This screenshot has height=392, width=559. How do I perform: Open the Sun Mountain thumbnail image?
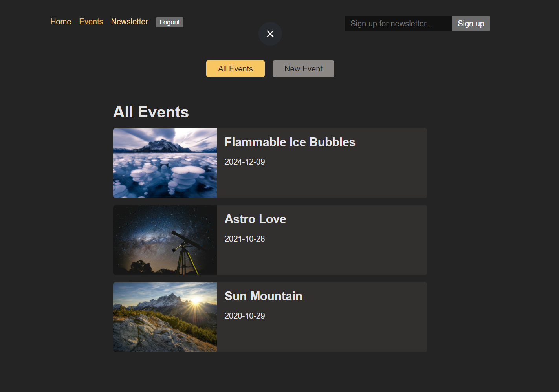point(165,317)
